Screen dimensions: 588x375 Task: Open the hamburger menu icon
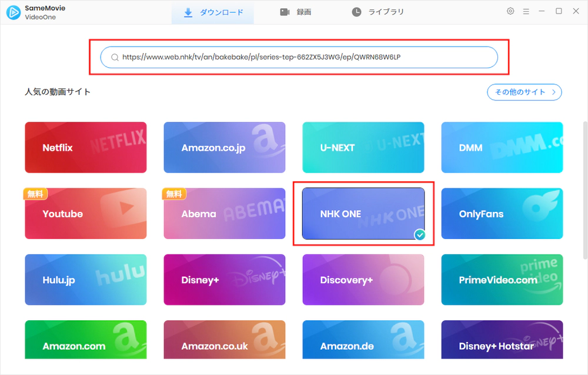pyautogui.click(x=526, y=11)
